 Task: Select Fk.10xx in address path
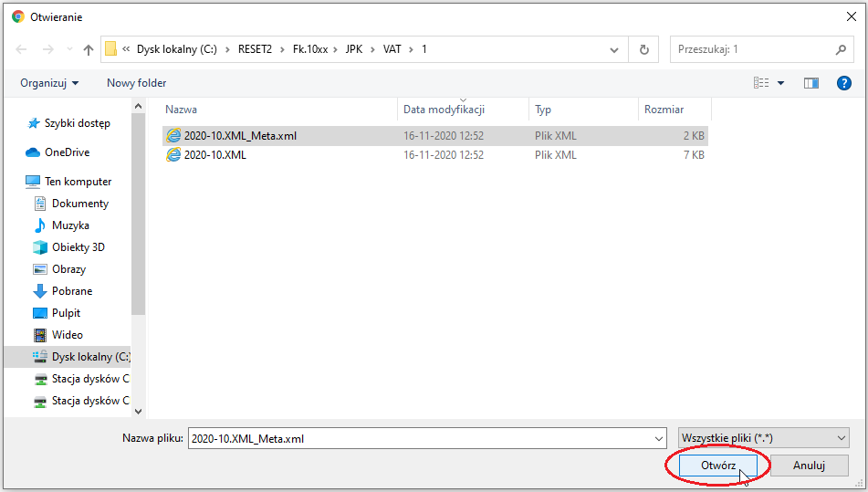[310, 49]
